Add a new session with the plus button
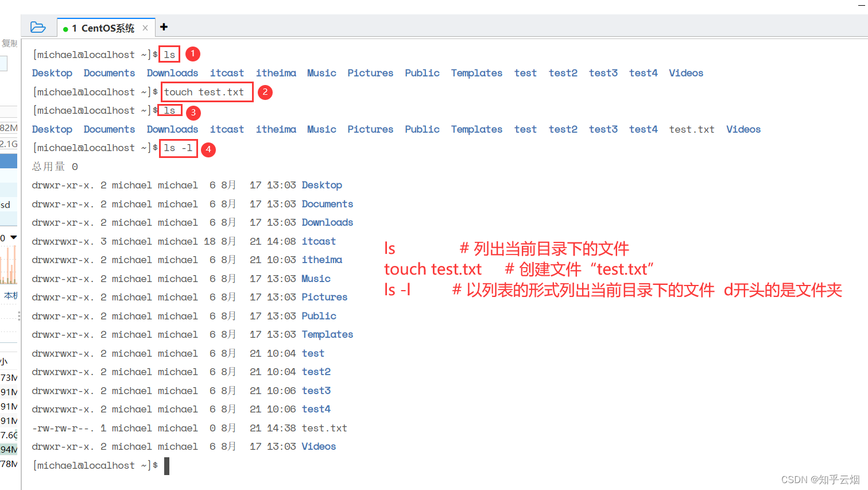The height and width of the screenshot is (490, 868). pos(164,26)
